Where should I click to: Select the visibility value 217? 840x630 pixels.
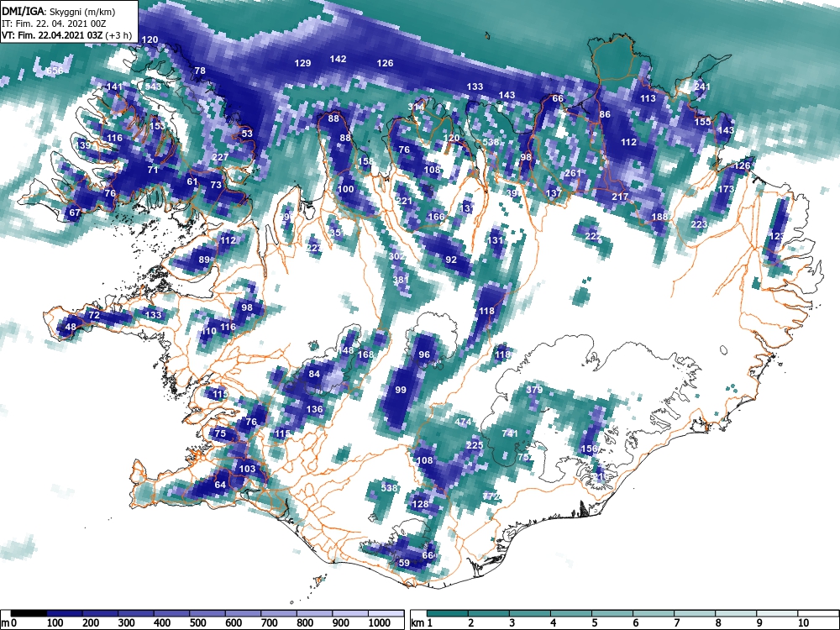[620, 197]
